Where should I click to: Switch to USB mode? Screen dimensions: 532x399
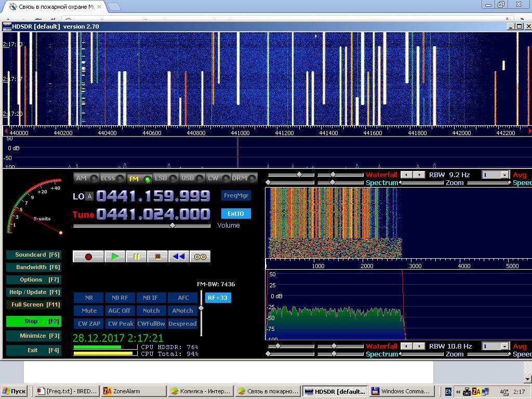pos(192,178)
